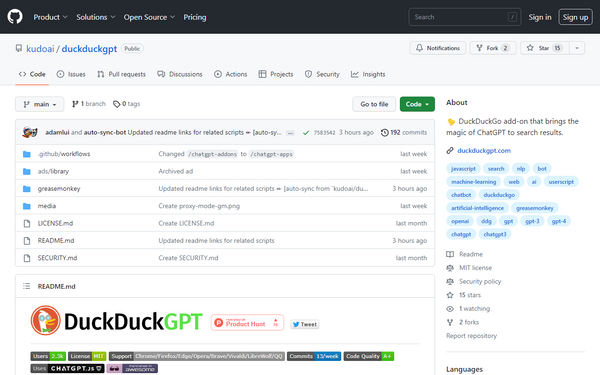View the 15 stars link
Screen dimensions: 600x375
pos(463,295)
